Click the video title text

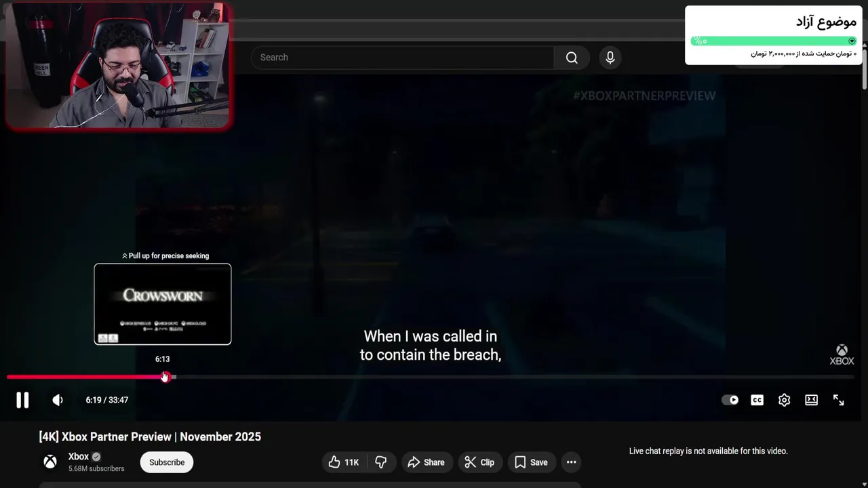(150, 437)
